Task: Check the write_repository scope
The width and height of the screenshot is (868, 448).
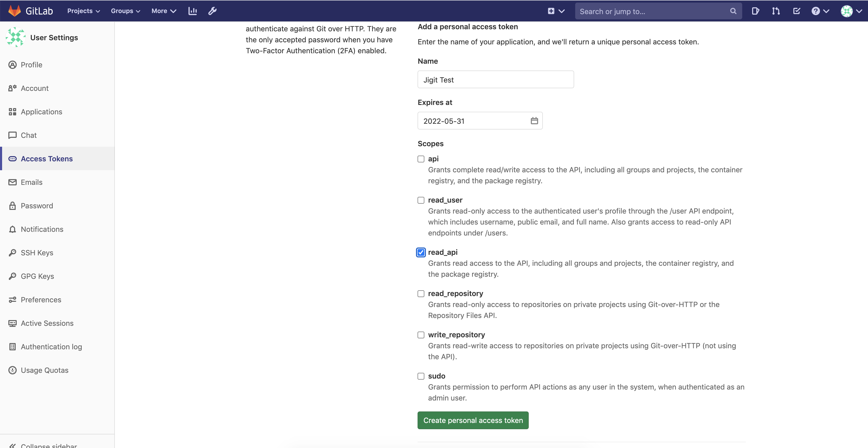Action: [x=421, y=335]
